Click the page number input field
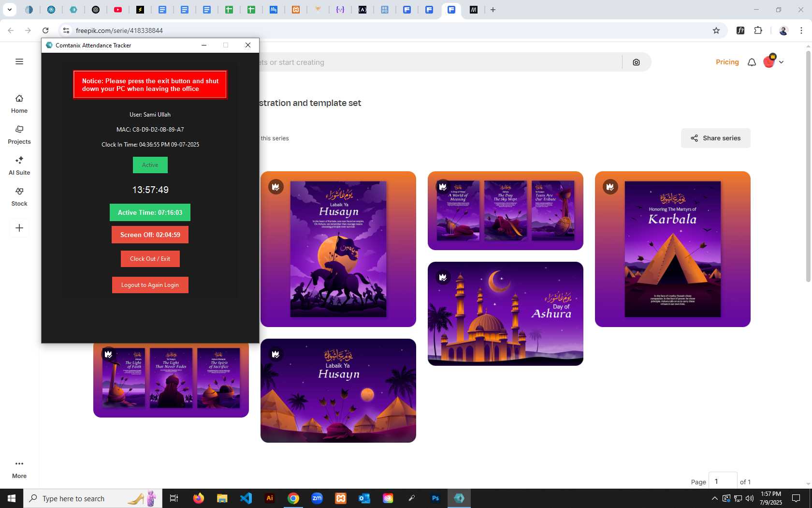 pos(723,481)
